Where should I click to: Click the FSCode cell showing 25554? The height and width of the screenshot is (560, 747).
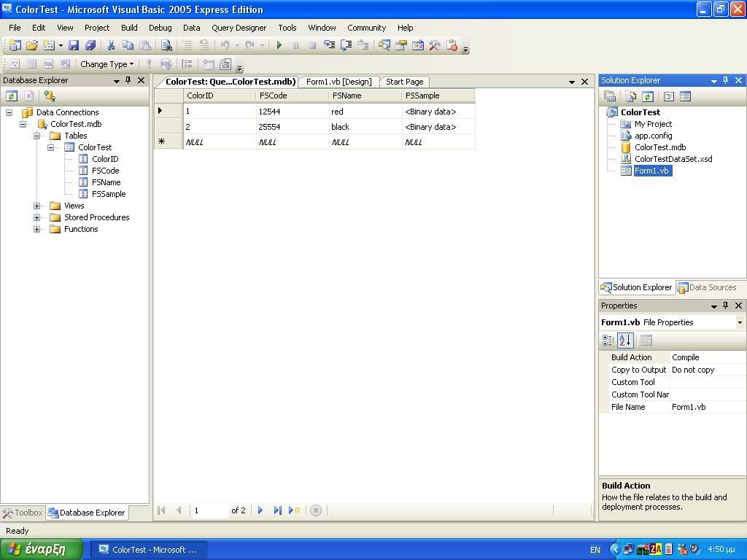tap(293, 127)
